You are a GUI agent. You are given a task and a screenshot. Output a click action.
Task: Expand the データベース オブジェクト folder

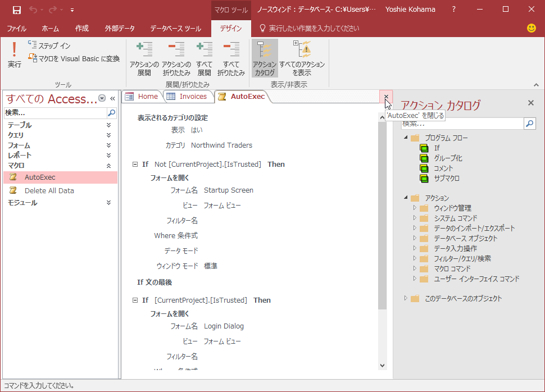[415, 238]
